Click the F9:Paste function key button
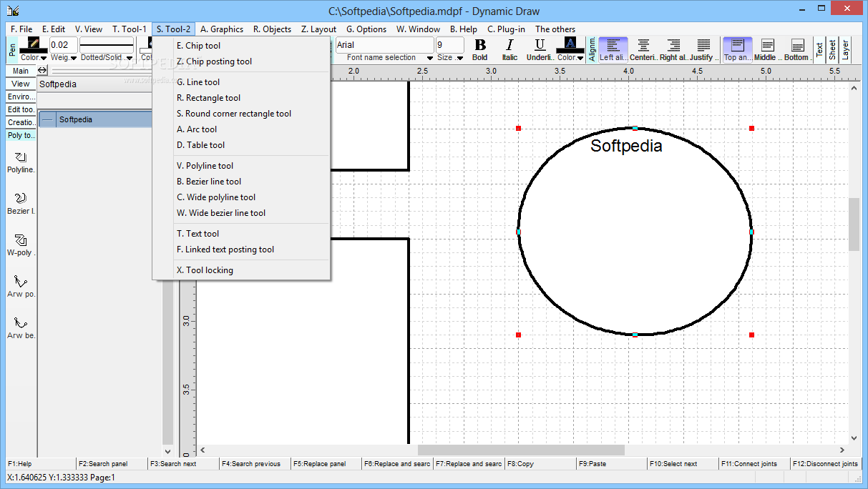Screen dimensions: 868x489 [x=612, y=464]
